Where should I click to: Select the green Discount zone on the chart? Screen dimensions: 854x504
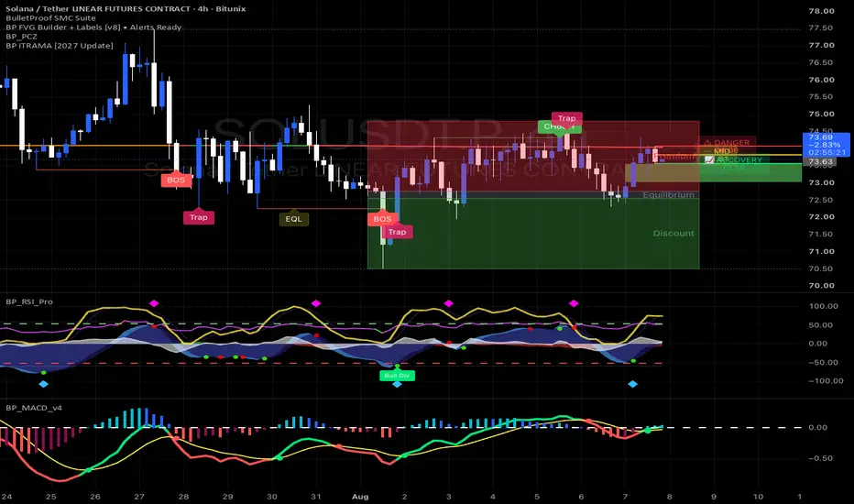[x=533, y=233]
